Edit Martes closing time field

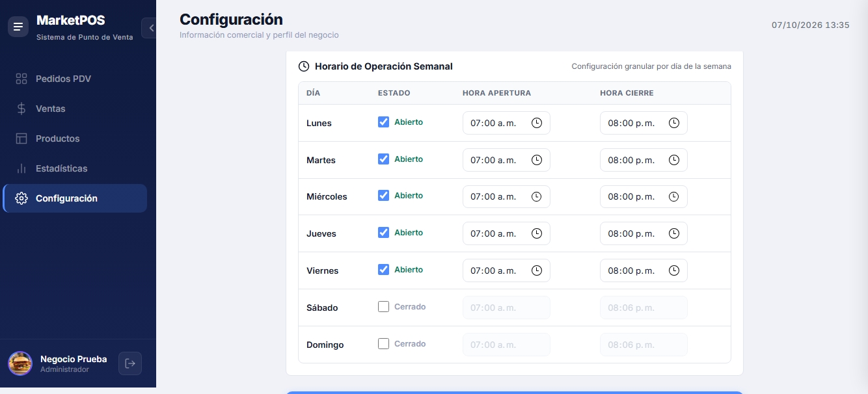(644, 160)
